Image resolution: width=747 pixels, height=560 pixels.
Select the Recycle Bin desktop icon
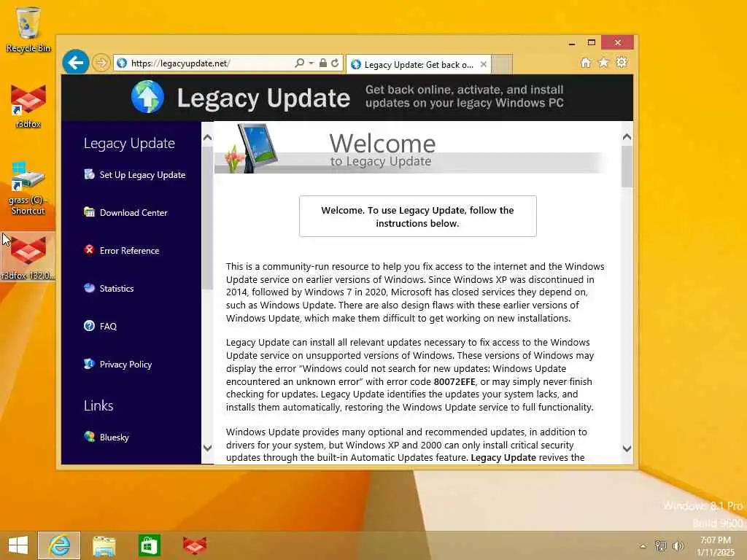(28, 29)
